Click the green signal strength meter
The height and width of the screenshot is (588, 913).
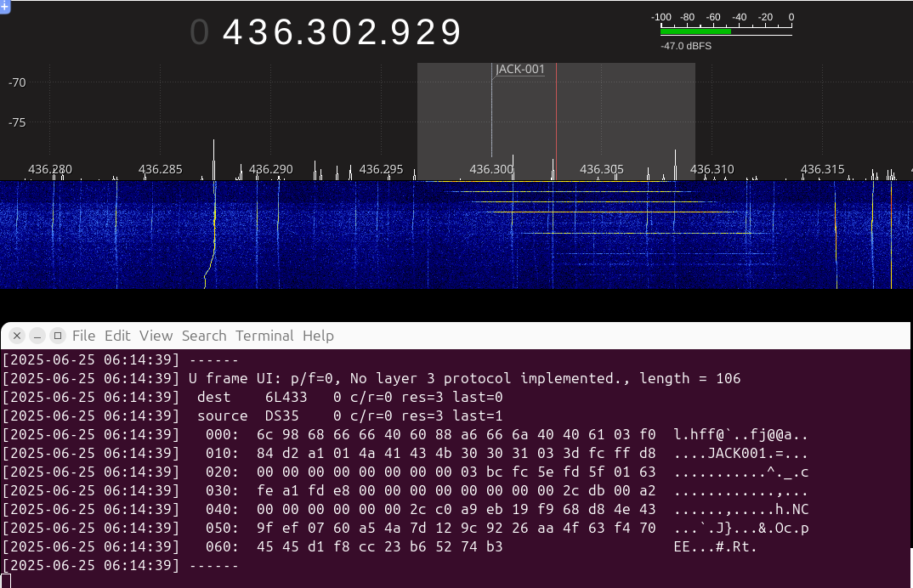pos(695,31)
